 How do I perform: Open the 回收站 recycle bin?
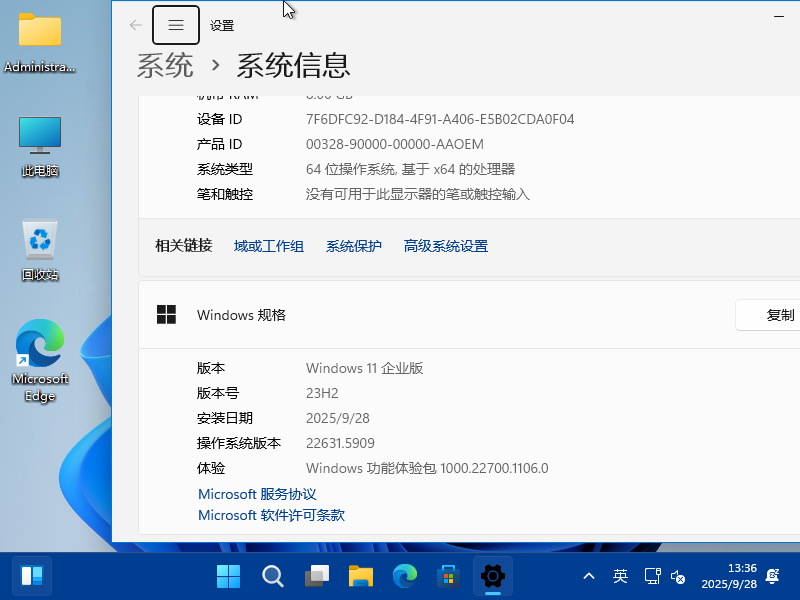pos(39,243)
